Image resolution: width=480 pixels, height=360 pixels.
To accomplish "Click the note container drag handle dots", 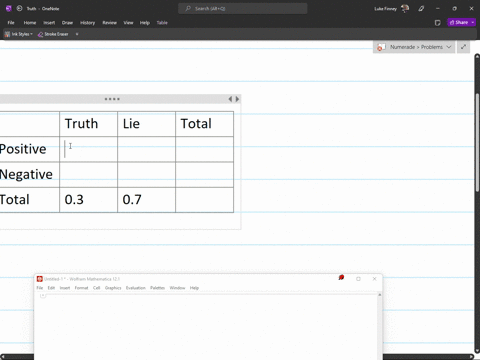I will (112, 99).
